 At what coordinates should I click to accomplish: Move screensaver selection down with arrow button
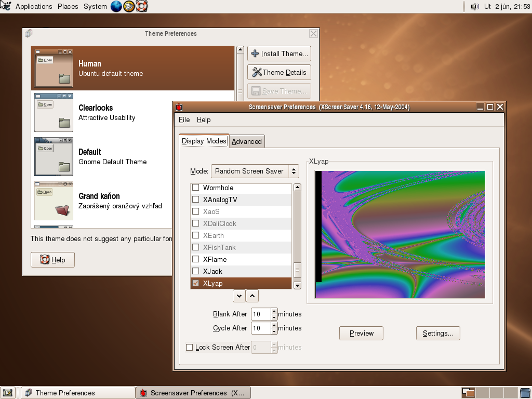click(239, 296)
